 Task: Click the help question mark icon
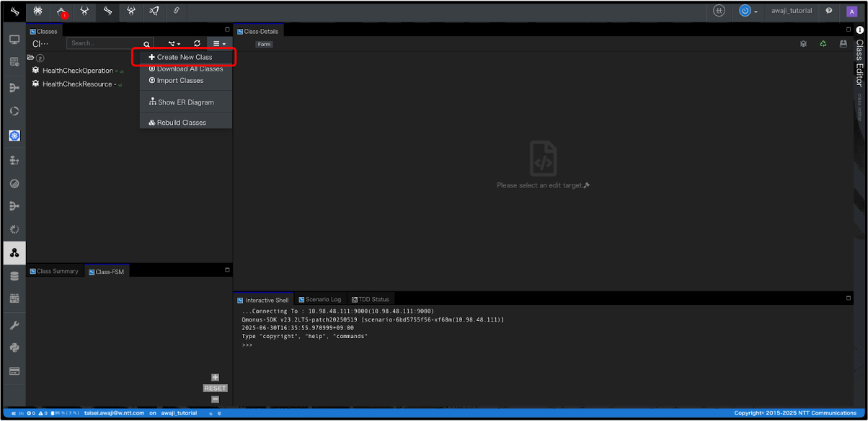click(x=829, y=11)
